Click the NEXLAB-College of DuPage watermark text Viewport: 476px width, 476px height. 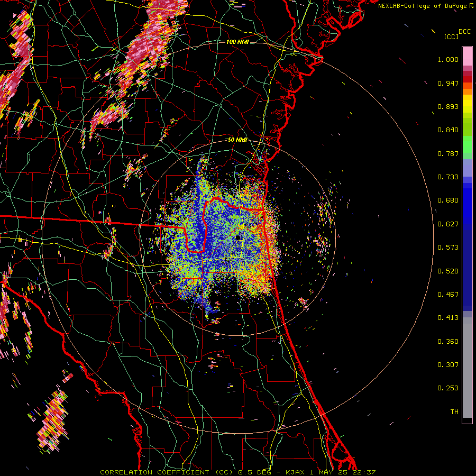(425, 6)
